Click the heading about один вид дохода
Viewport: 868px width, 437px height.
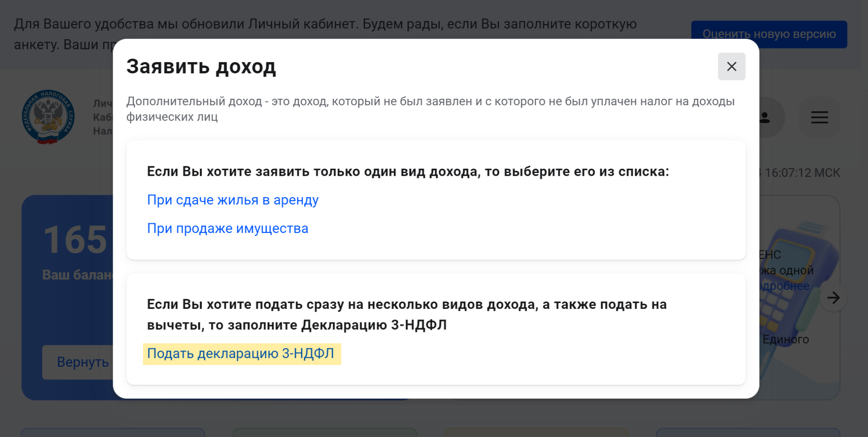coord(408,171)
